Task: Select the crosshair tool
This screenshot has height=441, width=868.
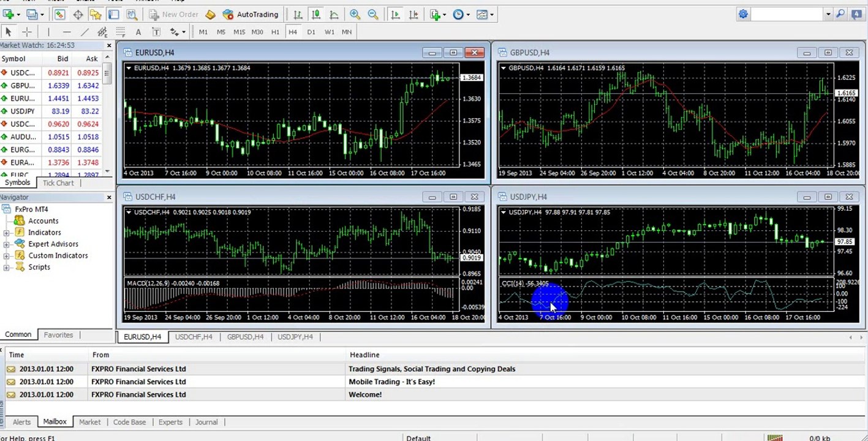Action: (27, 32)
